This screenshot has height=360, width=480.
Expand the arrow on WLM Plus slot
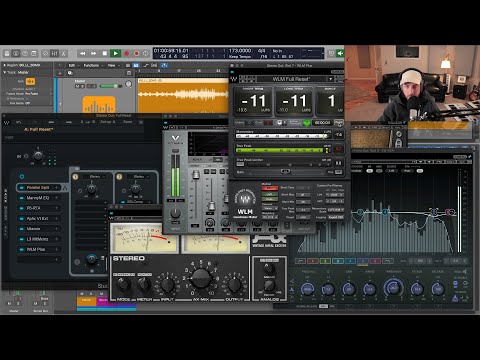point(56,249)
